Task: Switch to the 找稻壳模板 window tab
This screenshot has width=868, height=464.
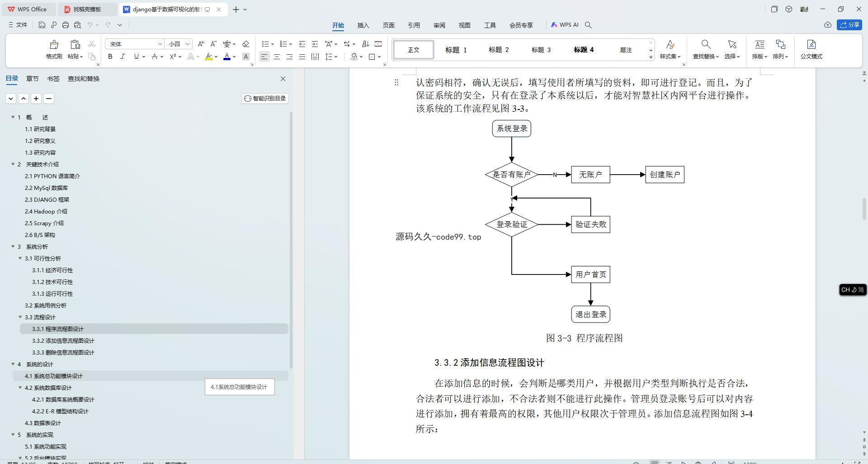Action: pos(88,9)
